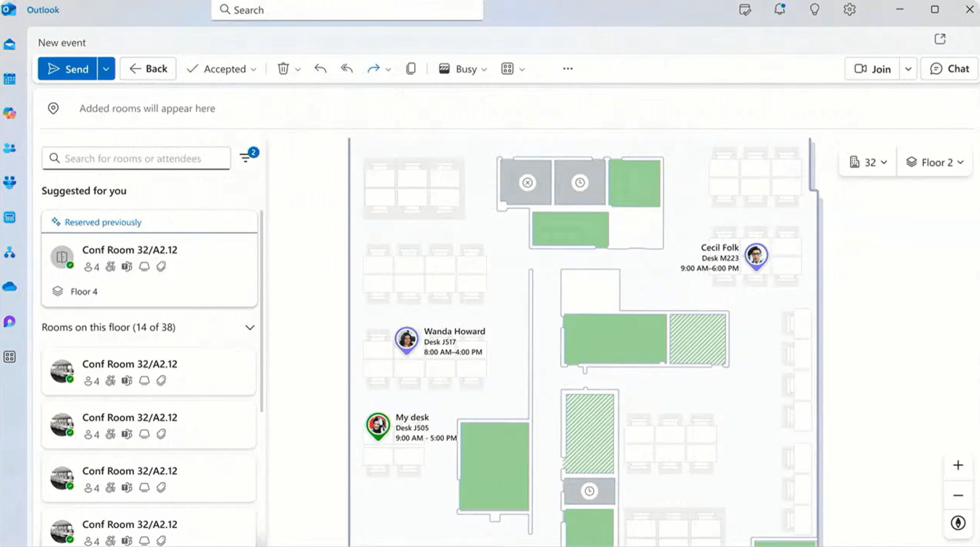Viewport: 980px width, 547px height.
Task: Click the Chat button
Action: pos(949,68)
